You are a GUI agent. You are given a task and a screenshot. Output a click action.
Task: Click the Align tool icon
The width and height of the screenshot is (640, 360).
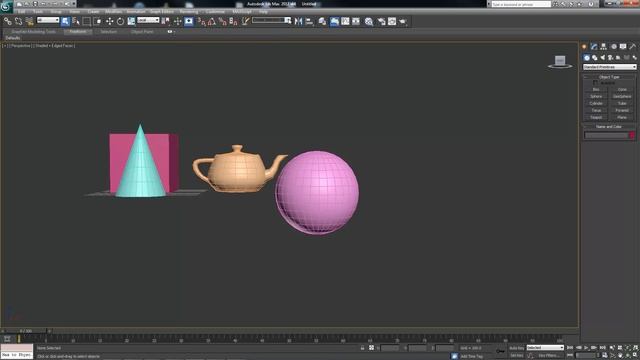(x=309, y=21)
